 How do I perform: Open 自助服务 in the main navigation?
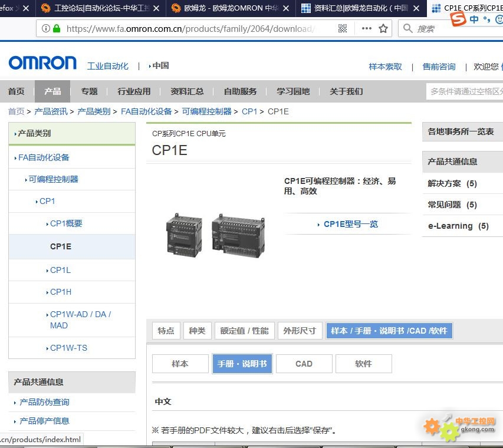coord(240,91)
